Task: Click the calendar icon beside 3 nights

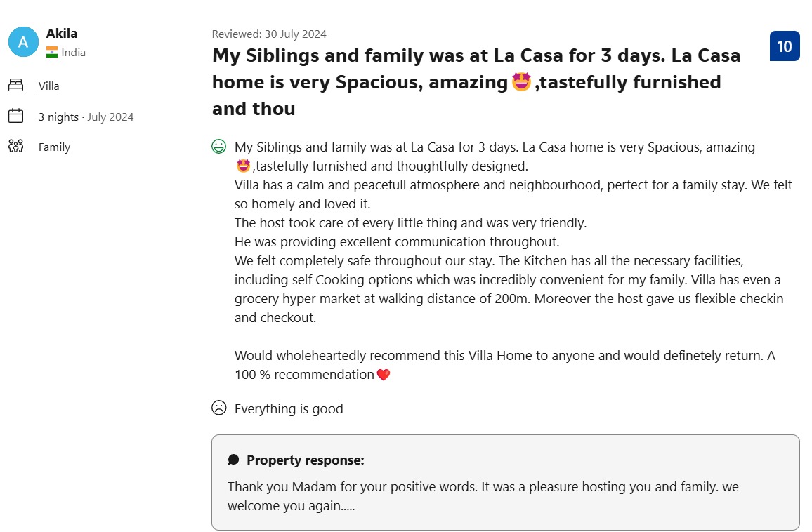Action: (16, 116)
